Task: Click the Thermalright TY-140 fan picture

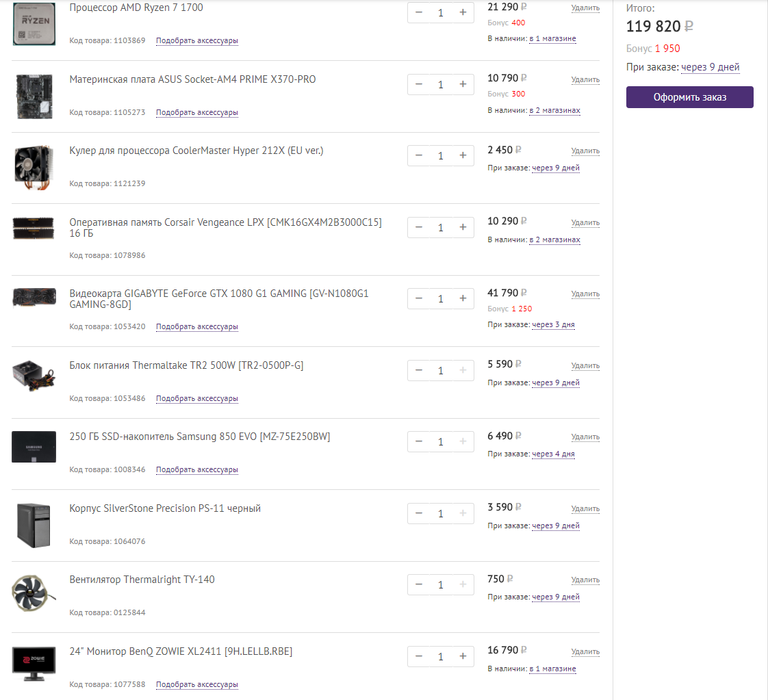Action: point(34,593)
